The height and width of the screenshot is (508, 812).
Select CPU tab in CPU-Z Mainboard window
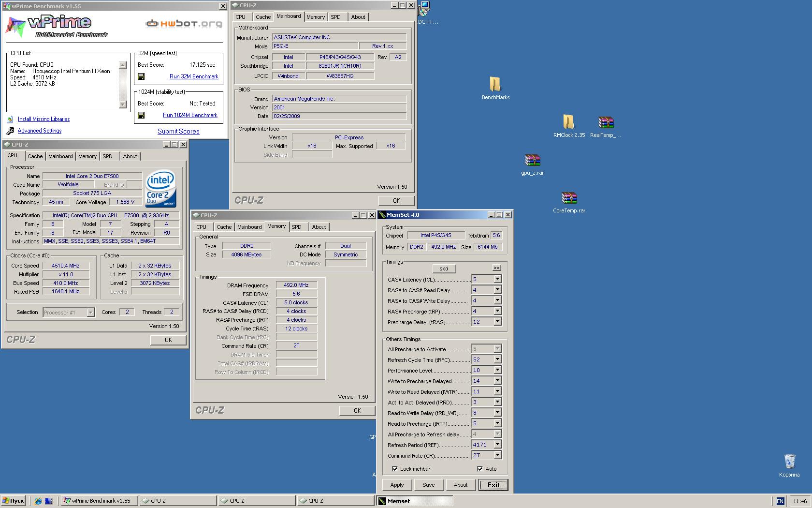coord(240,17)
